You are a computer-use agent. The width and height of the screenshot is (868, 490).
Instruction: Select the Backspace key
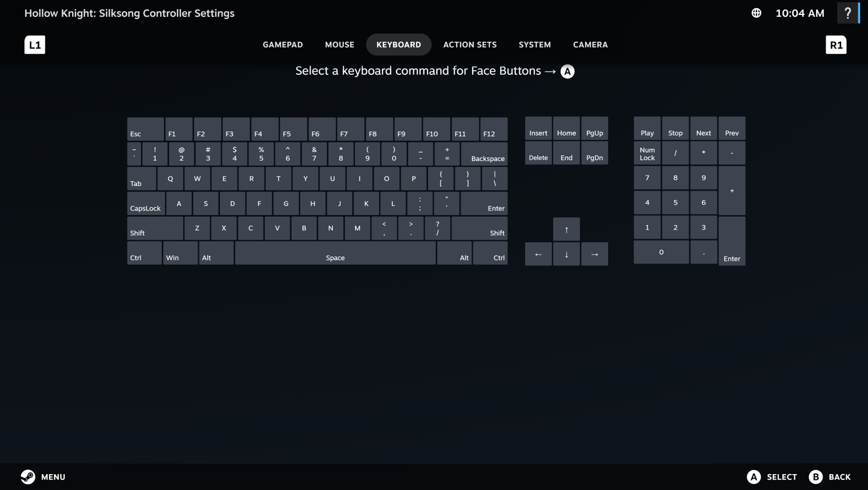484,154
